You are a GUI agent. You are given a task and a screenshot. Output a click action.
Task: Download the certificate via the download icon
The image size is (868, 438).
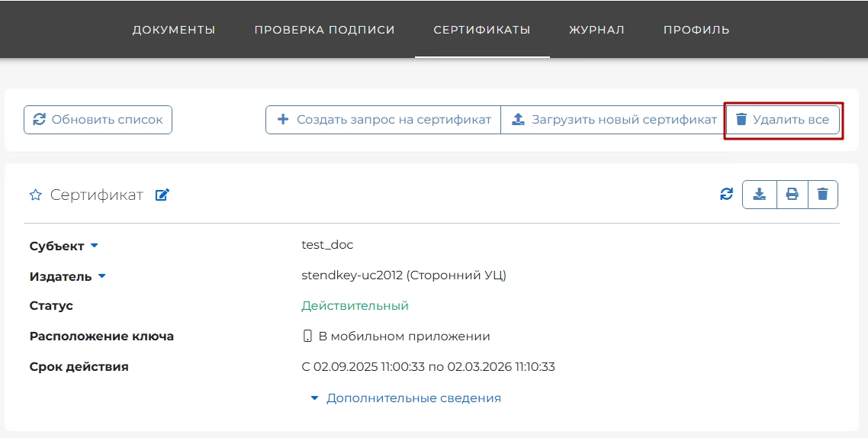[759, 195]
